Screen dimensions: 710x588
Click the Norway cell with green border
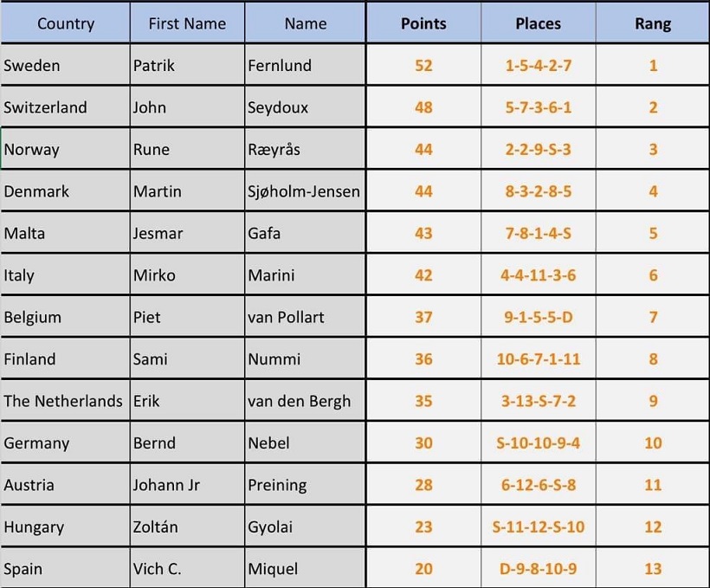(x=65, y=149)
